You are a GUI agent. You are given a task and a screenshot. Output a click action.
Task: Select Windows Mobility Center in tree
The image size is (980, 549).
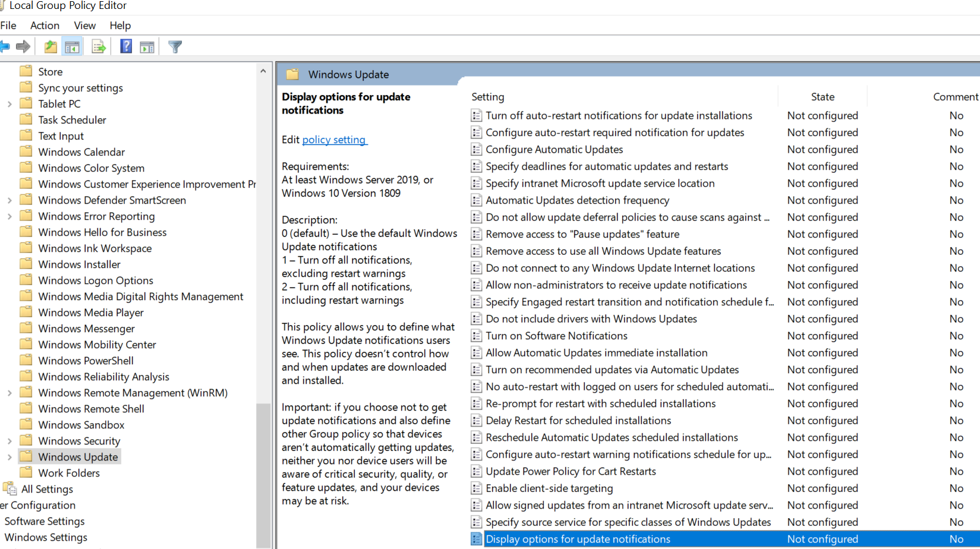pos(97,345)
